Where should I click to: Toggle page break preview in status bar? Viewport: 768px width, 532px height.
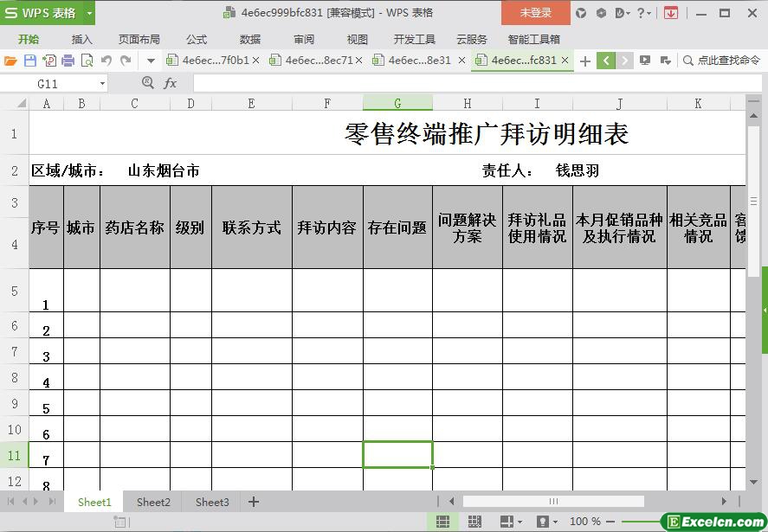point(474,522)
